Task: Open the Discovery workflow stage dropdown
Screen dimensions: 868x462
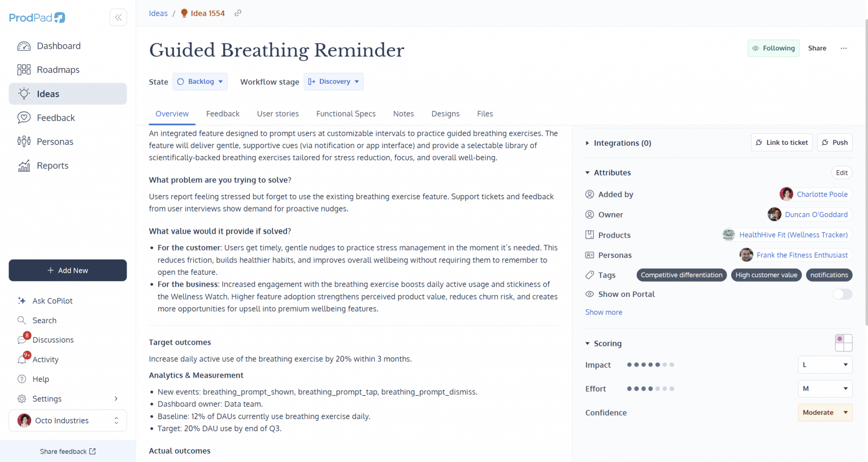Action: click(333, 81)
